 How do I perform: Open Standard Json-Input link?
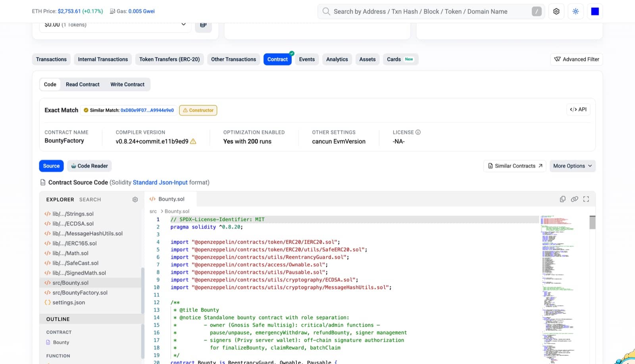click(160, 182)
